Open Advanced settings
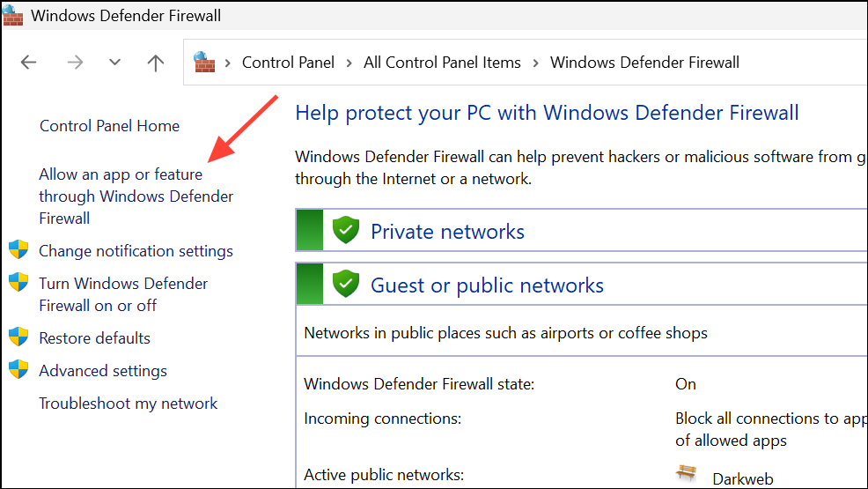The width and height of the screenshot is (868, 489). pos(103,371)
